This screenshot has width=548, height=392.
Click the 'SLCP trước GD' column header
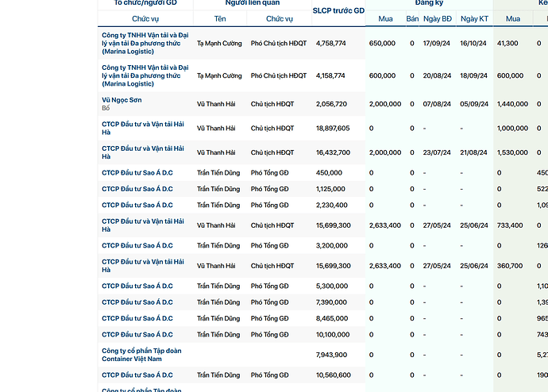coord(338,11)
